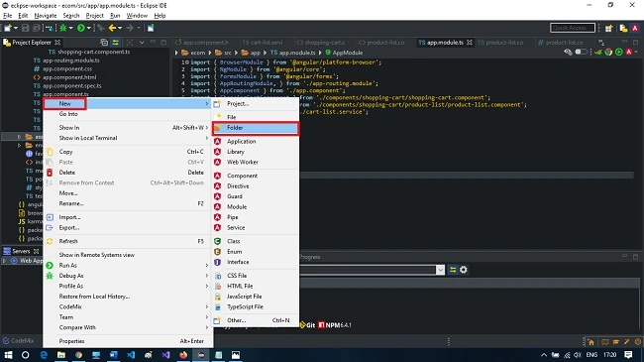Click the green C icon beside Class

(x=218, y=241)
